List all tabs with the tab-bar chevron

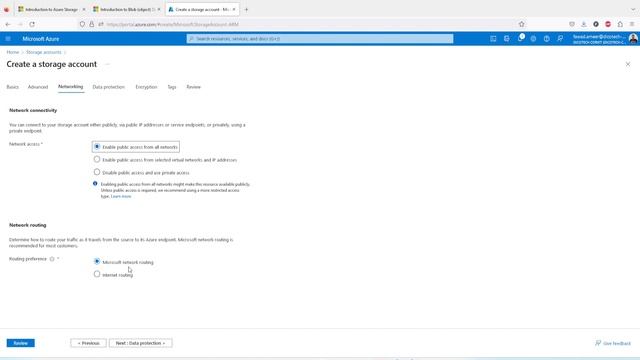click(633, 9)
